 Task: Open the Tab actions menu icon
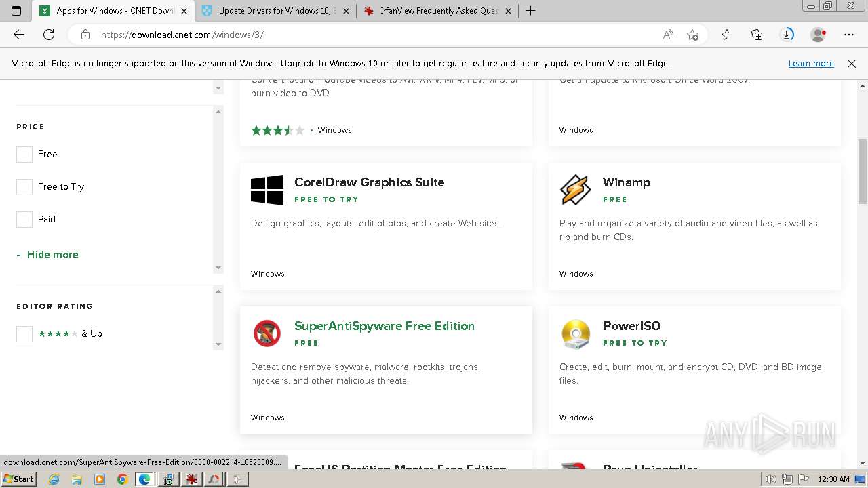tap(16, 11)
